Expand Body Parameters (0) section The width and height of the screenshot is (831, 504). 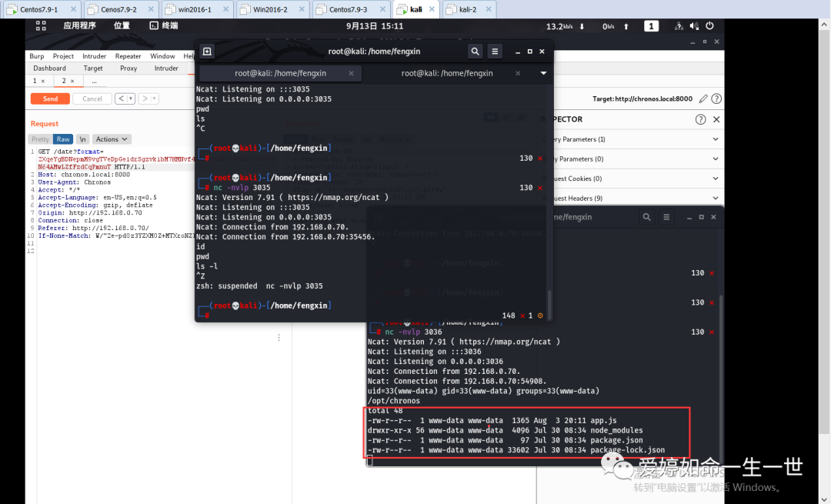coord(632,159)
